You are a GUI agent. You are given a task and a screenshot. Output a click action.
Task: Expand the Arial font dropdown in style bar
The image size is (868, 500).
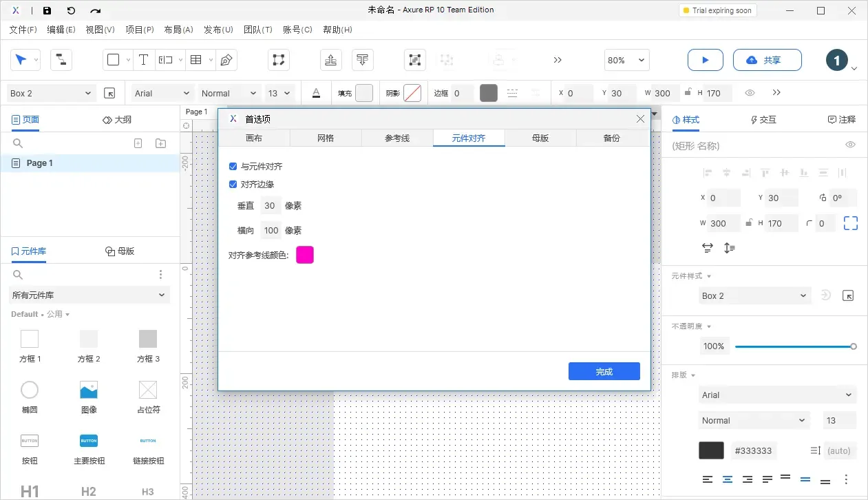163,93
